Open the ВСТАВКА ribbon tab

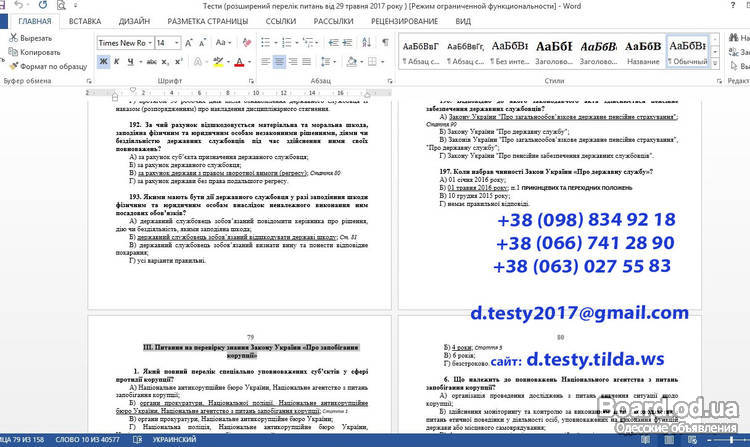pos(85,22)
